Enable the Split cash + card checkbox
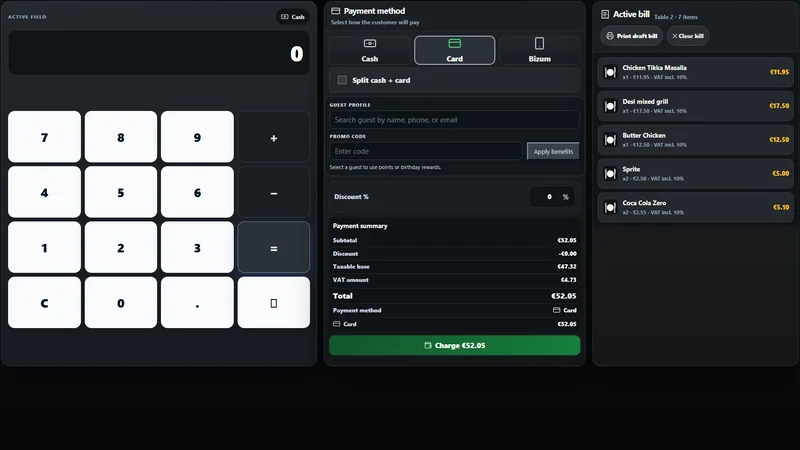The height and width of the screenshot is (450, 800). pyautogui.click(x=342, y=80)
